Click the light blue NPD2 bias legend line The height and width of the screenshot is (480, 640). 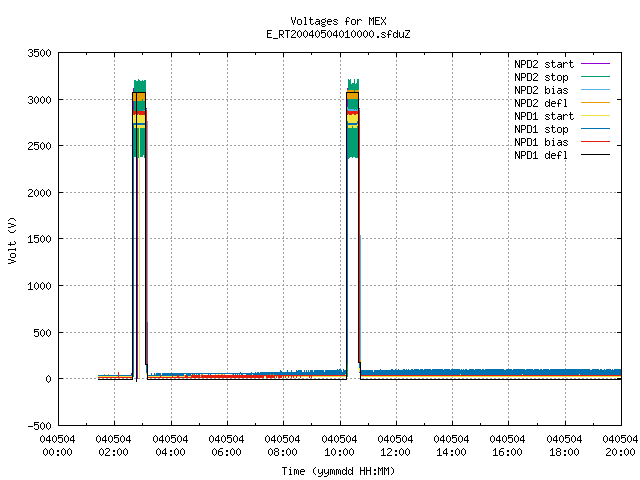pos(596,90)
